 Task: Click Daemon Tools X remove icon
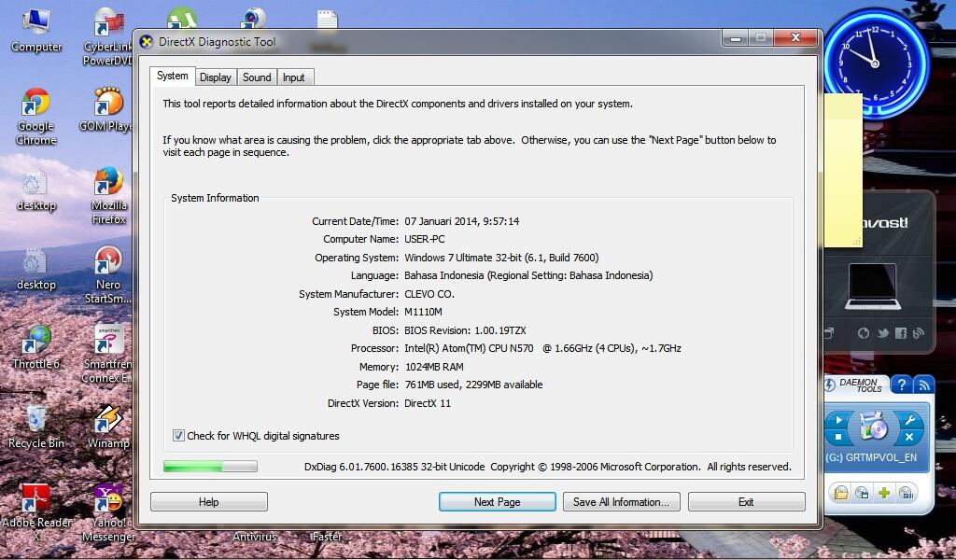[x=909, y=436]
